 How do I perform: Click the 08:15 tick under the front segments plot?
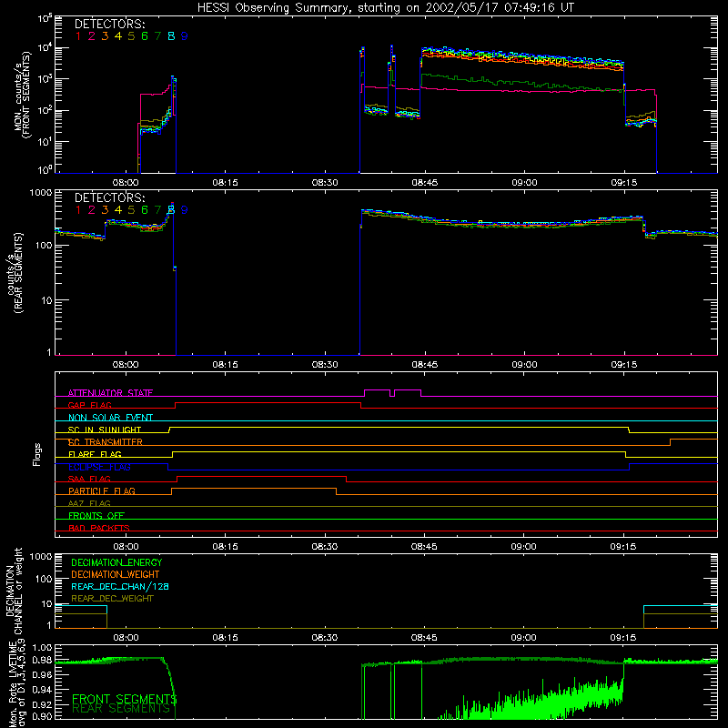(225, 183)
